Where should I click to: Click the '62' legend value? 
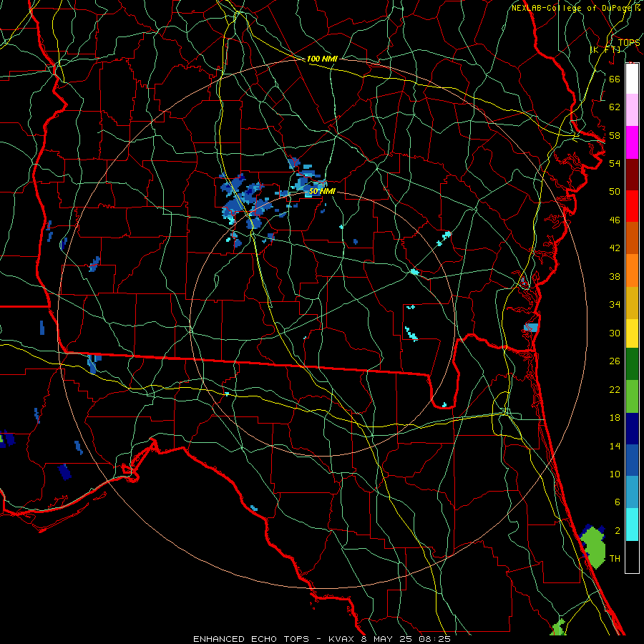[x=615, y=107]
